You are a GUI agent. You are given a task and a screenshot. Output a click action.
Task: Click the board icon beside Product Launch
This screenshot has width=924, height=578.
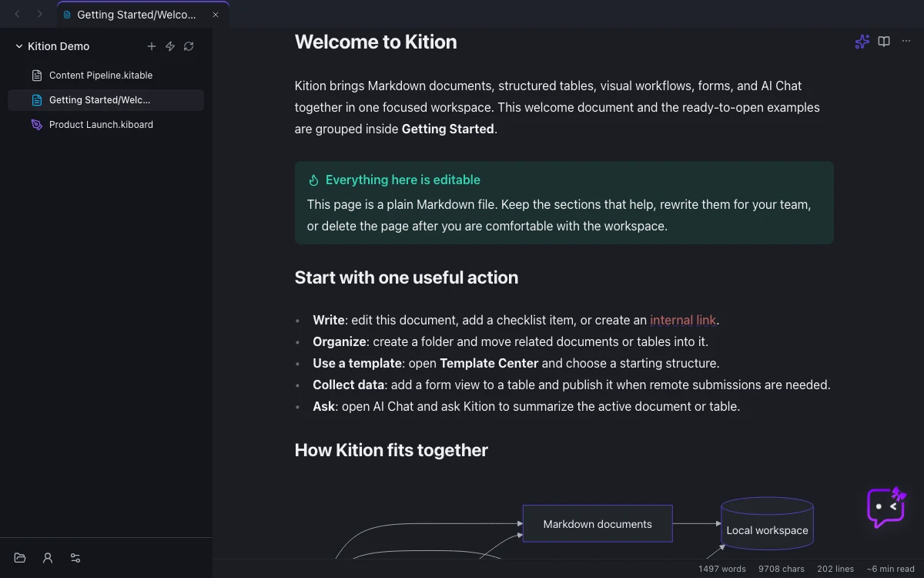(36, 125)
